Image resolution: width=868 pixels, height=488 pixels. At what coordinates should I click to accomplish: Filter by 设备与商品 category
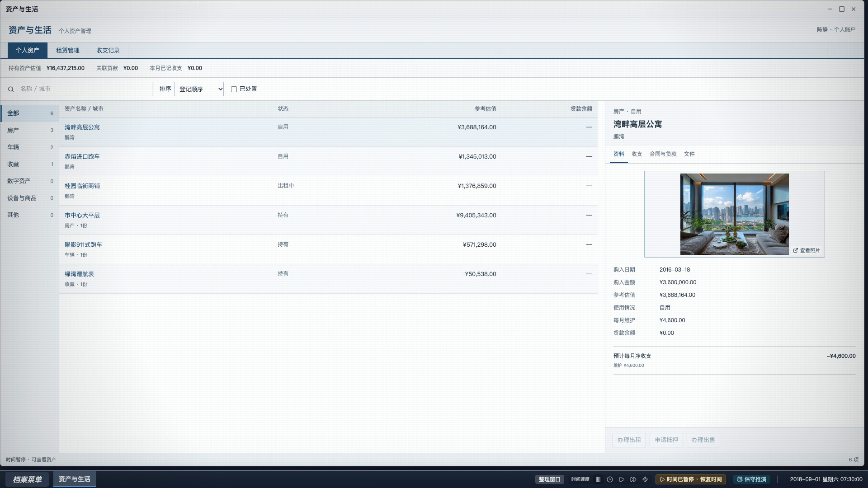click(x=30, y=198)
